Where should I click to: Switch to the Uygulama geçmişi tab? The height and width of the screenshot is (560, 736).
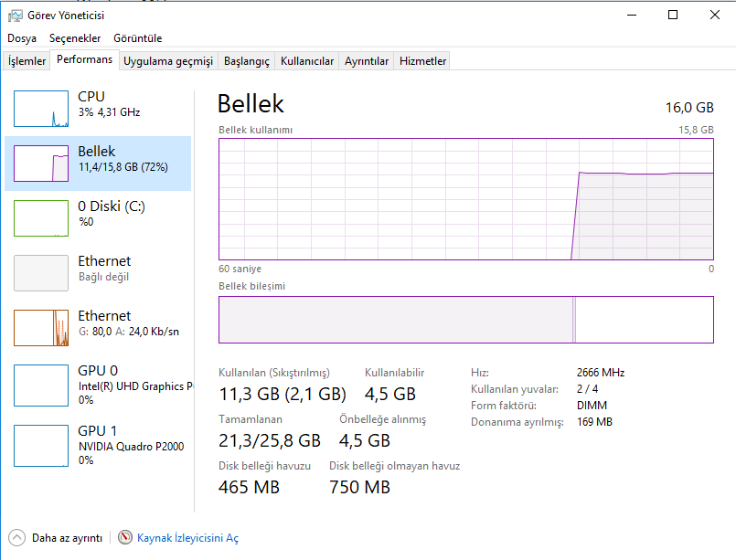pyautogui.click(x=168, y=61)
